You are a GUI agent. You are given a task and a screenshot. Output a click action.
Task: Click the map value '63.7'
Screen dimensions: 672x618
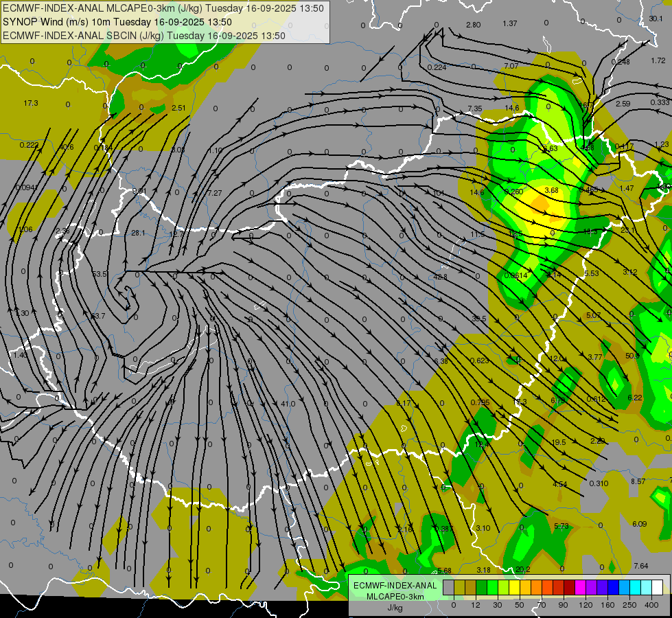(x=97, y=316)
